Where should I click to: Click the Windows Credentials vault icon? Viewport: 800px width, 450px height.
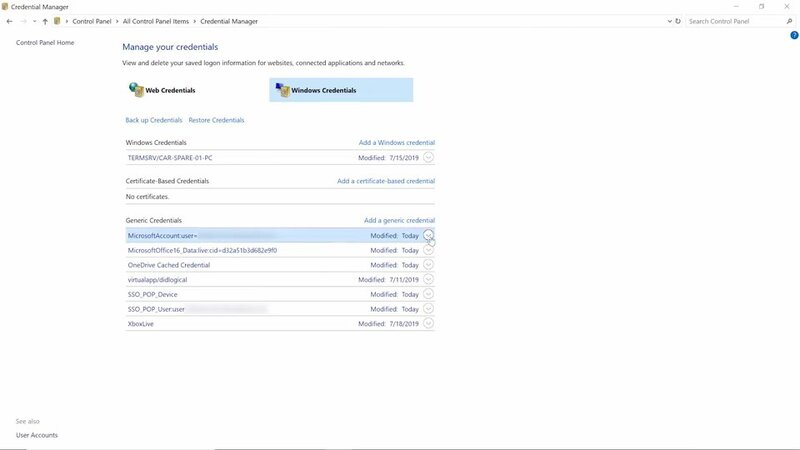point(283,90)
